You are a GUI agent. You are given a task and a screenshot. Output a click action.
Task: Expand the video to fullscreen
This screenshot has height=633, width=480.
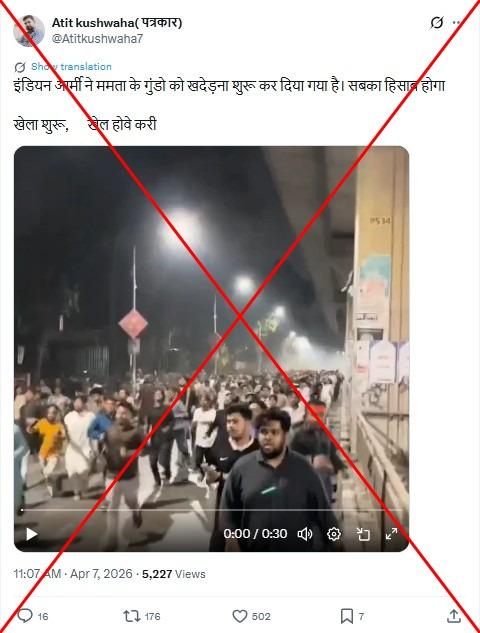tap(391, 534)
